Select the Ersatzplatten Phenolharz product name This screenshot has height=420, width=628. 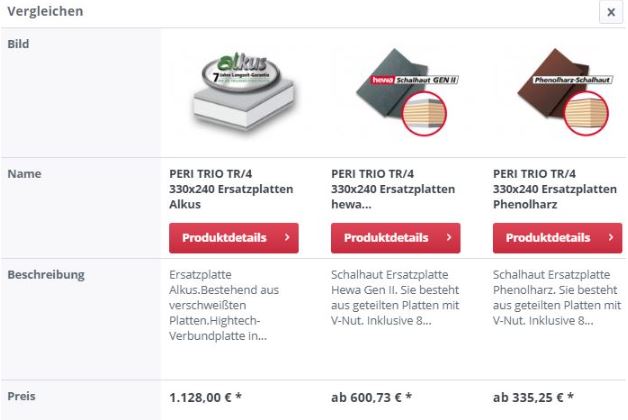click(x=555, y=188)
